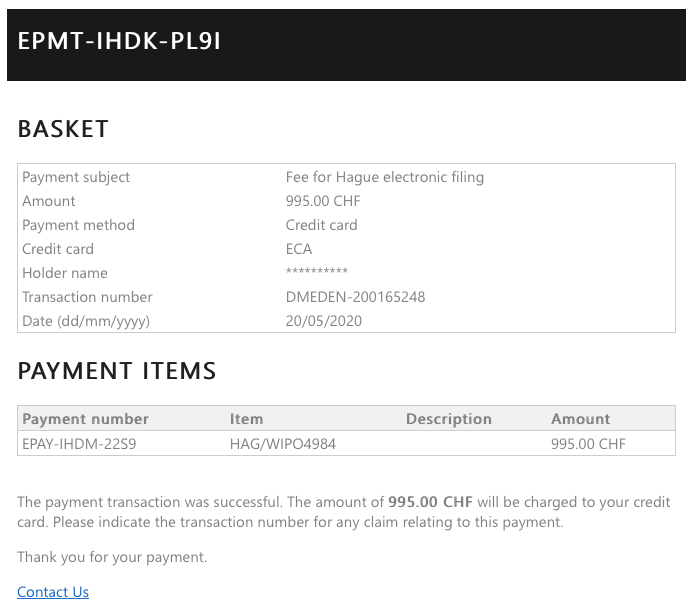The height and width of the screenshot is (610, 692).
Task: Click the Fee for Hague electronic filing text
Action: (x=384, y=177)
